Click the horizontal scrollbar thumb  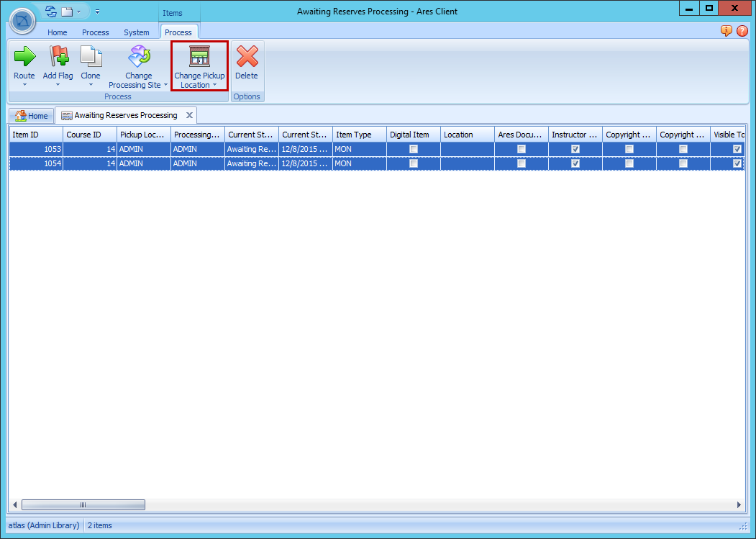pyautogui.click(x=83, y=505)
